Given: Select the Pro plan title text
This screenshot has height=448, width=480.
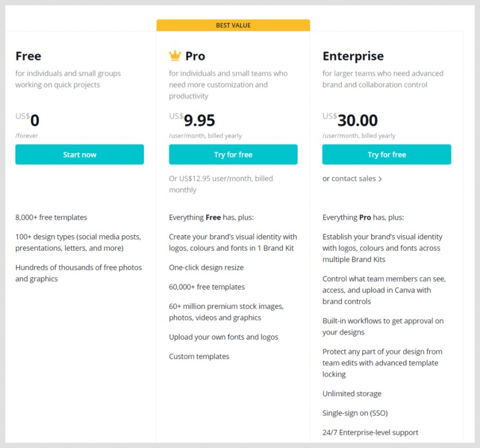Looking at the screenshot, I should 195,56.
